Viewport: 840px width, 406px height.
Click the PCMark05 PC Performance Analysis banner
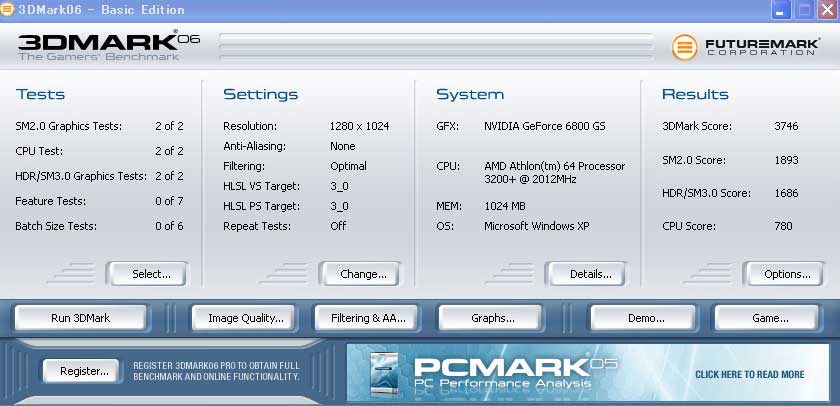pyautogui.click(x=587, y=373)
